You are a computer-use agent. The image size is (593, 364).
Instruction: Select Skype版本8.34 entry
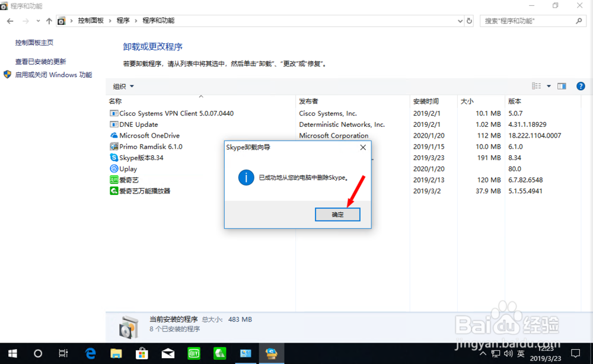[x=141, y=158]
